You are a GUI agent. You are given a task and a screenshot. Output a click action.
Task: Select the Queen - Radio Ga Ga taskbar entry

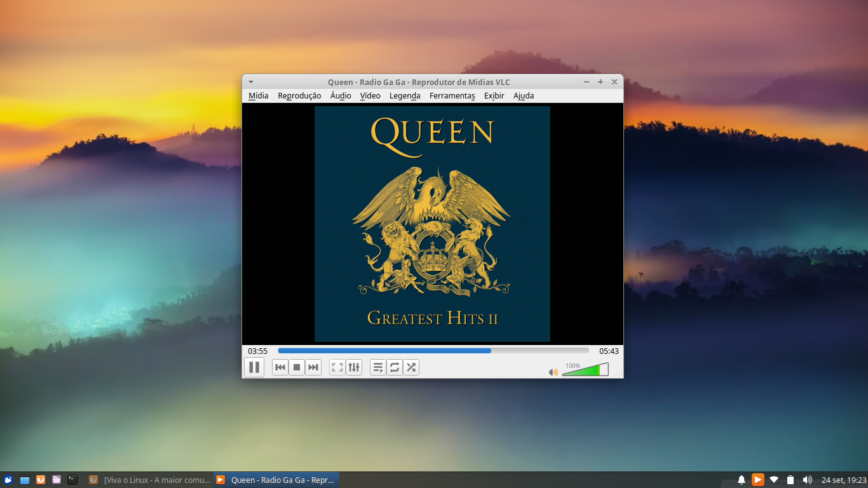point(276,480)
